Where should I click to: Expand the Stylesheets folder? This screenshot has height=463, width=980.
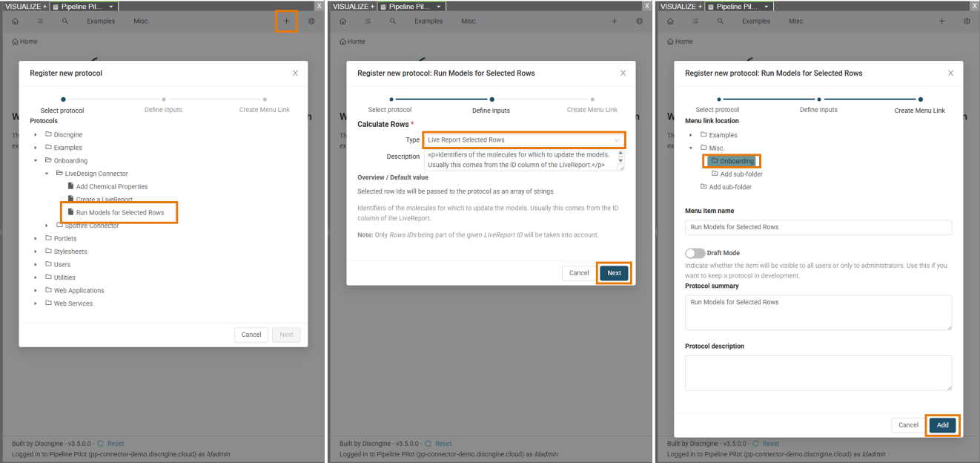(35, 252)
